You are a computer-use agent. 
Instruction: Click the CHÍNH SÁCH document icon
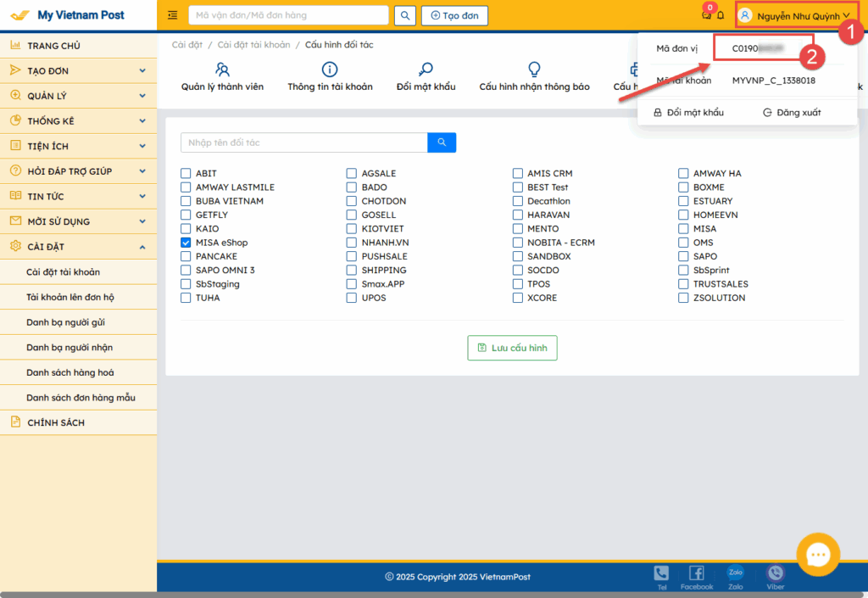15,422
